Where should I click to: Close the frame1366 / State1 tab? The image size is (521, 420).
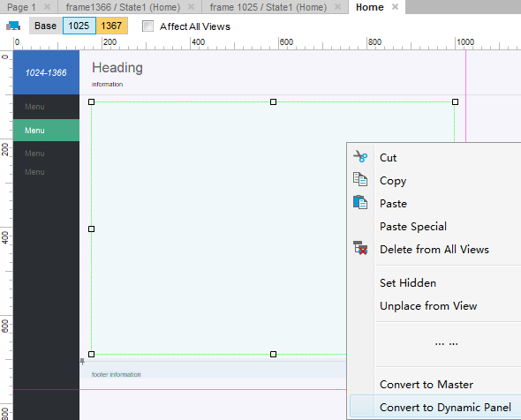(191, 7)
